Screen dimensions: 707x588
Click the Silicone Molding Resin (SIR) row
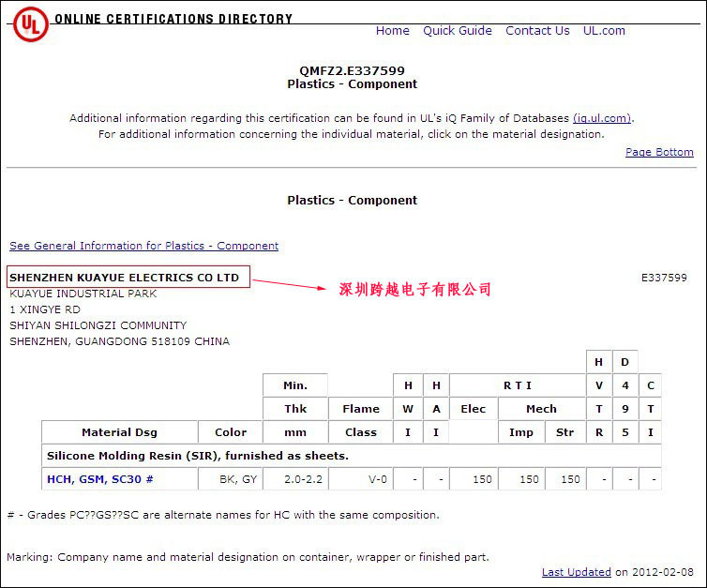pyautogui.click(x=352, y=456)
